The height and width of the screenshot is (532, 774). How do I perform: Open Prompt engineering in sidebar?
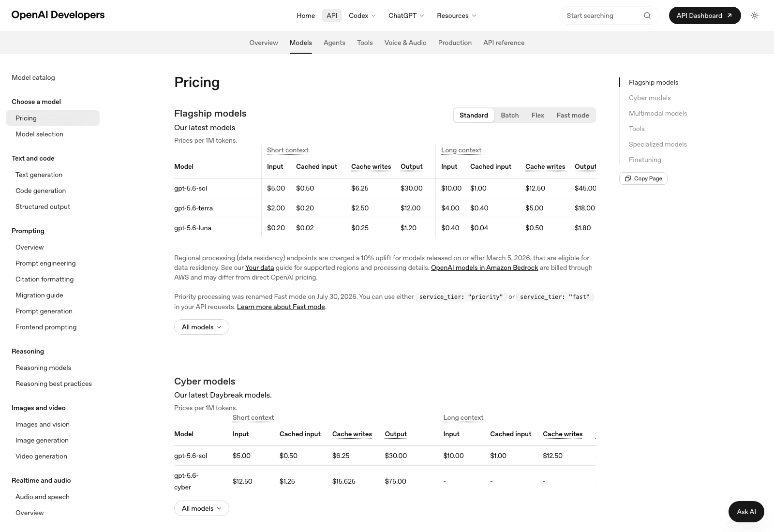tap(45, 263)
